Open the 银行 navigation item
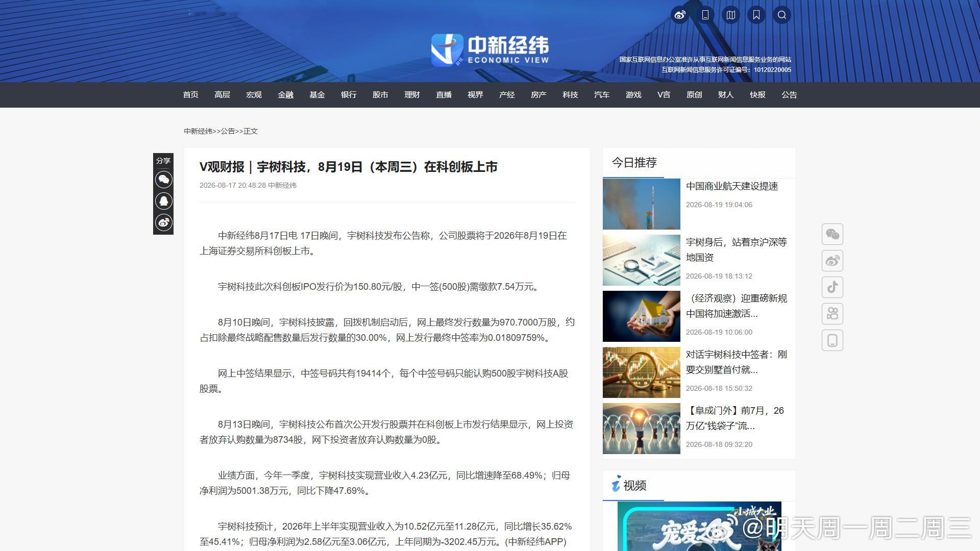This screenshot has height=551, width=980. [x=349, y=95]
